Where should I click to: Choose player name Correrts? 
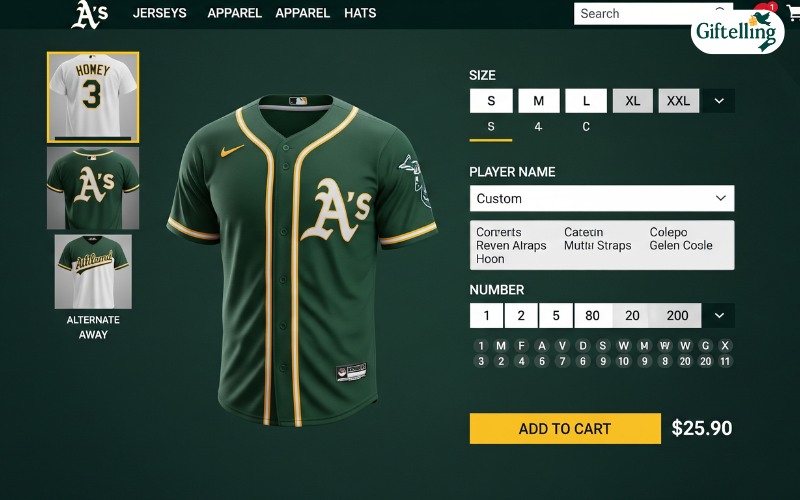[x=498, y=232]
